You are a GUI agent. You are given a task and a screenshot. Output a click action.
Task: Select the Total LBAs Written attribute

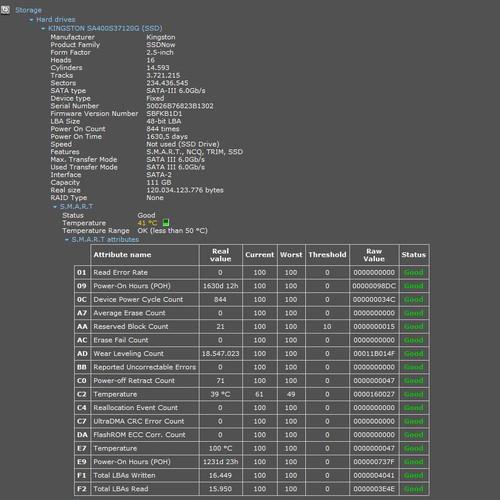point(124,476)
